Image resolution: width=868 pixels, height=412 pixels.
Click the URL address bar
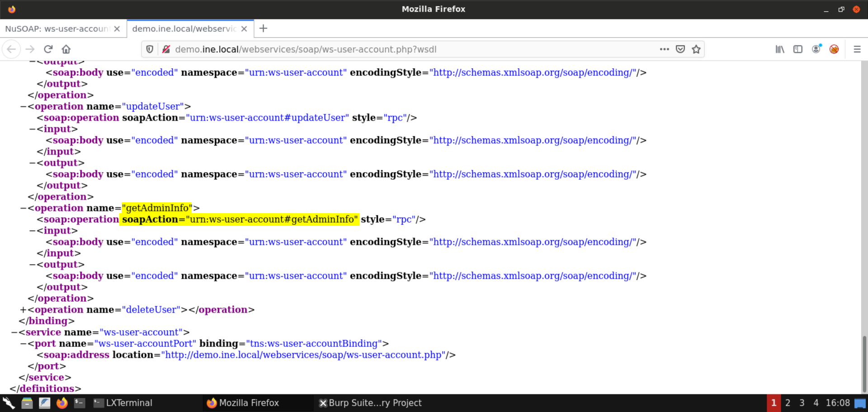[x=407, y=49]
